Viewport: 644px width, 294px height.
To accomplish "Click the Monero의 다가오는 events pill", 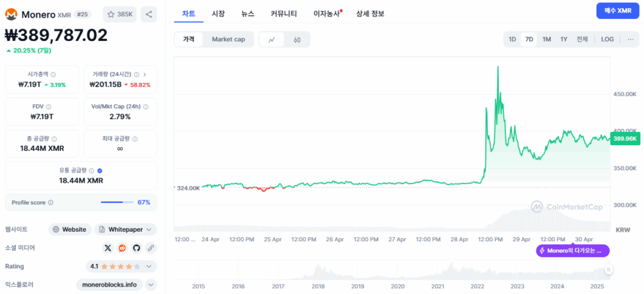I will click(572, 251).
